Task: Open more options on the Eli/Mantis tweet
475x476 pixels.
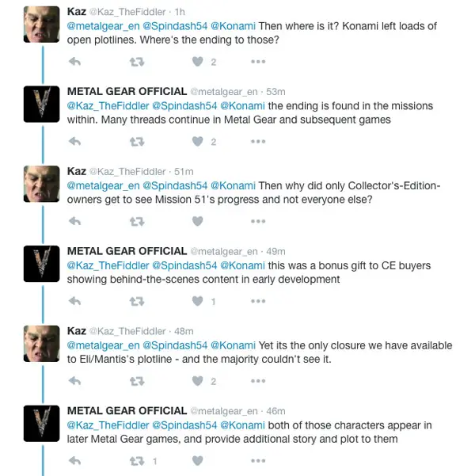Action: point(258,381)
